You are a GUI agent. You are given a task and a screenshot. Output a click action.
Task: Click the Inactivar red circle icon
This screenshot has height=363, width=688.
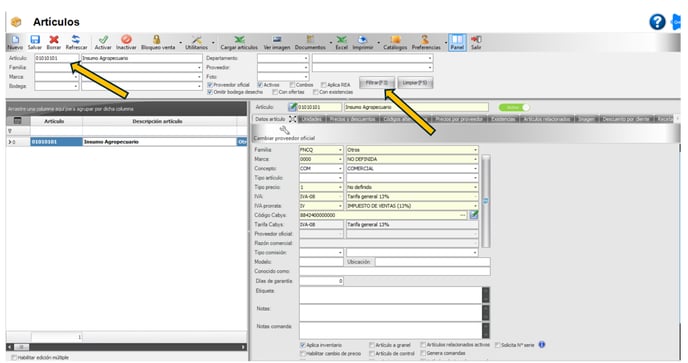(126, 40)
